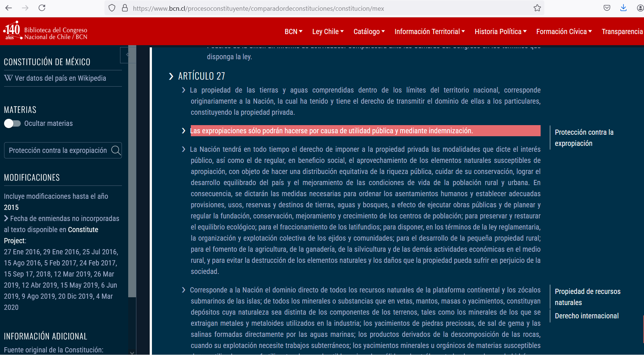Screen dimensions: 644x355
Task: Click the 'disponga la ley.' text line
Action: [229, 57]
